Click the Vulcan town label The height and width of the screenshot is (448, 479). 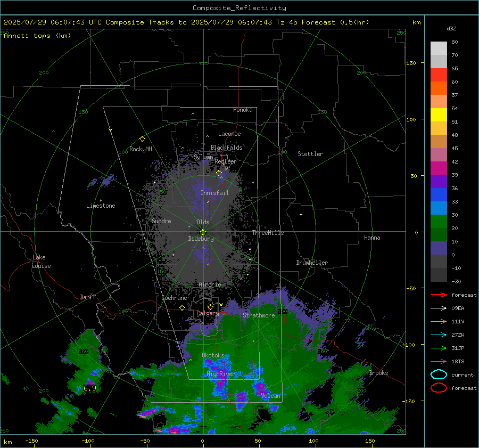click(x=270, y=396)
